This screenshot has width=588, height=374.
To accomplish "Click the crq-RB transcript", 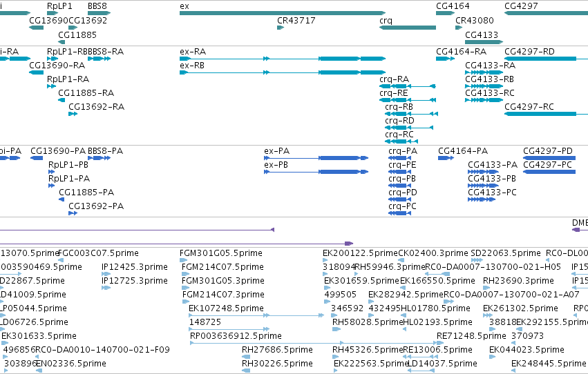I will pyautogui.click(x=411, y=114).
